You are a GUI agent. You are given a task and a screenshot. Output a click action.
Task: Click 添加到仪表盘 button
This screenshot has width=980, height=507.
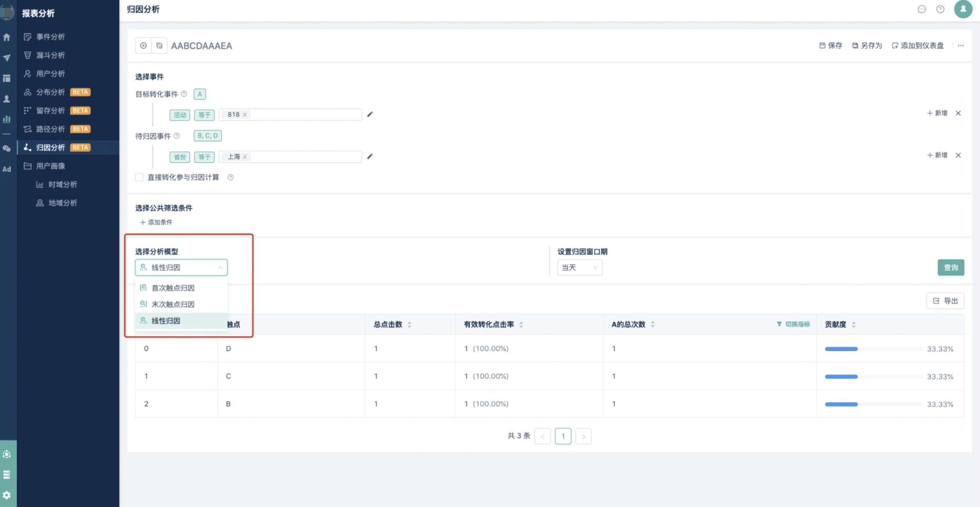pyautogui.click(x=918, y=46)
